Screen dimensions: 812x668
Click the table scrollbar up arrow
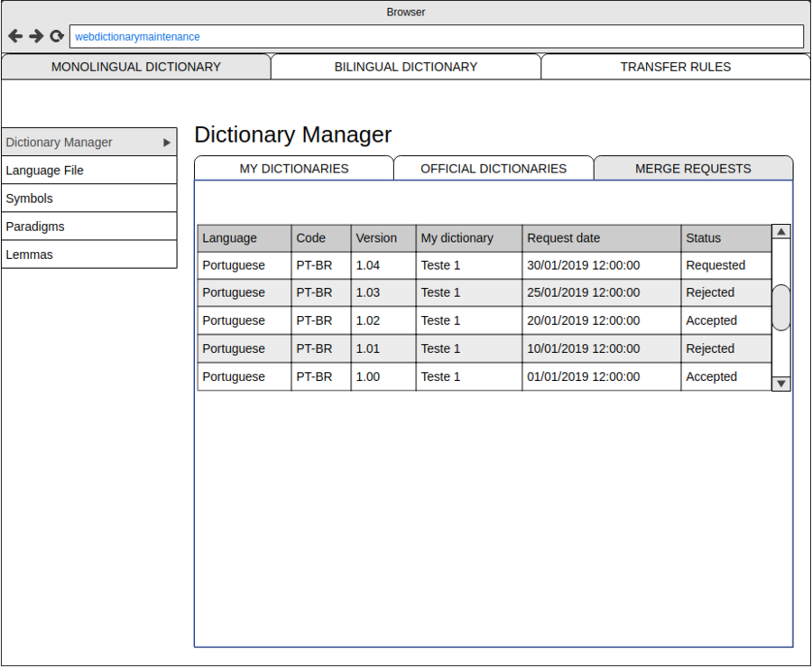pos(781,232)
